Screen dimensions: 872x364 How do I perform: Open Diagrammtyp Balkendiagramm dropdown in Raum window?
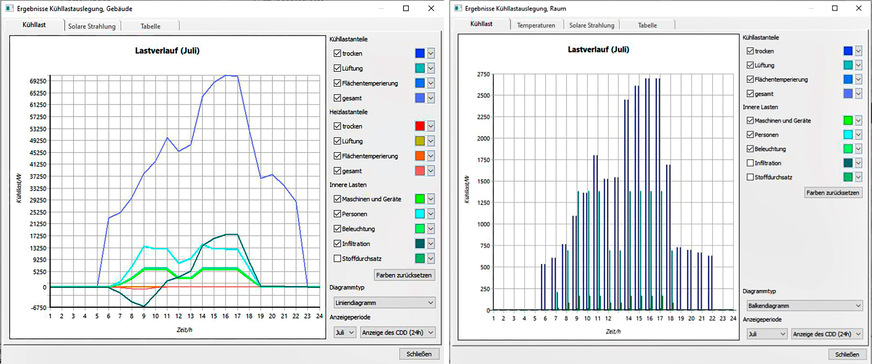coord(804,305)
